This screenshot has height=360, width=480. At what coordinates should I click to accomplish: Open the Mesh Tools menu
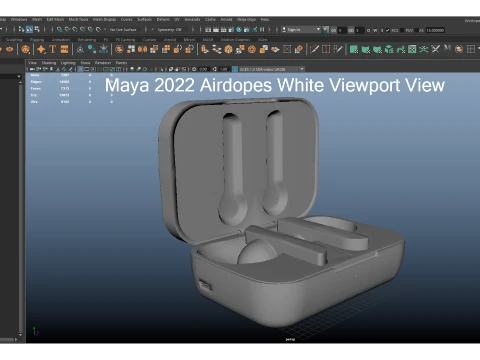(78, 20)
